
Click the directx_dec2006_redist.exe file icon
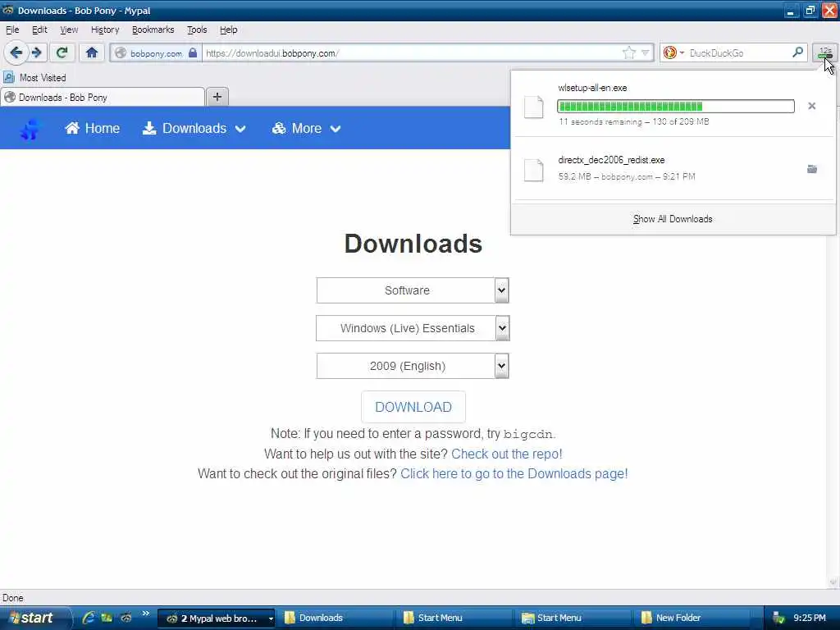(533, 171)
